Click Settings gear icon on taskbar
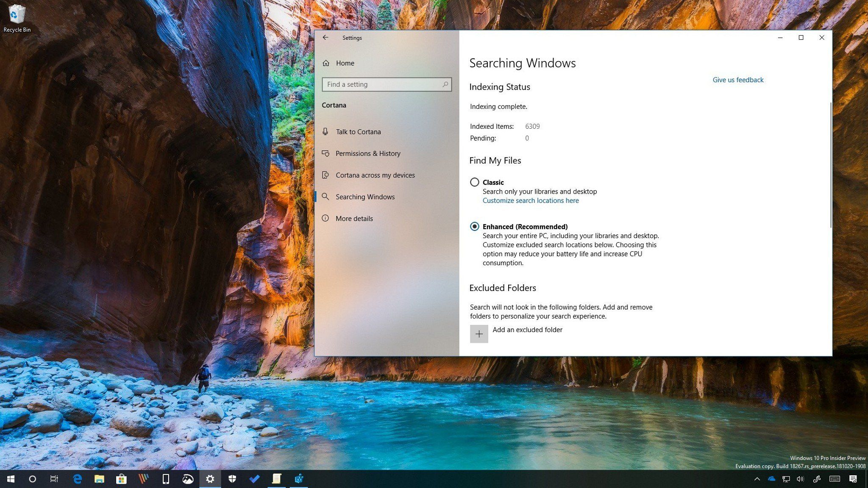Viewport: 868px width, 488px height. pyautogui.click(x=210, y=479)
